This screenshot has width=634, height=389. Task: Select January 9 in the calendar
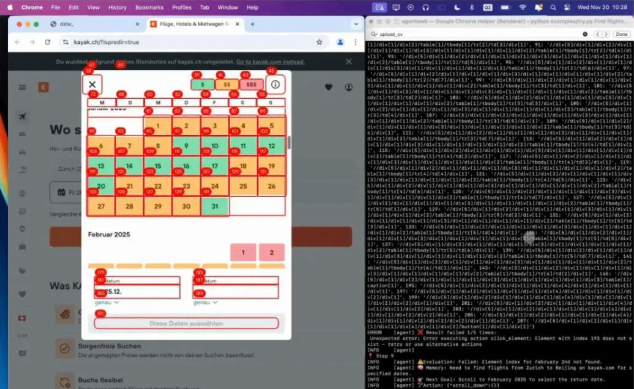coord(186,146)
